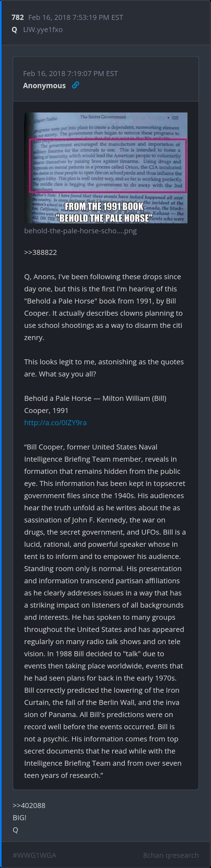Follow the >>388822 reply reference
Viewport: 211px width, 868px height.
[40, 252]
